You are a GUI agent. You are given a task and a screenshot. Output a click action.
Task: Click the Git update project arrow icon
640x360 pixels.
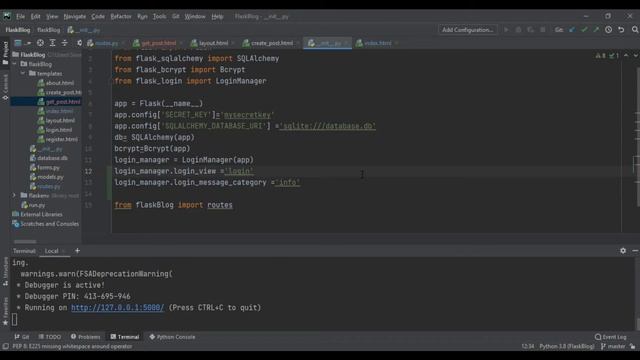tap(572, 30)
